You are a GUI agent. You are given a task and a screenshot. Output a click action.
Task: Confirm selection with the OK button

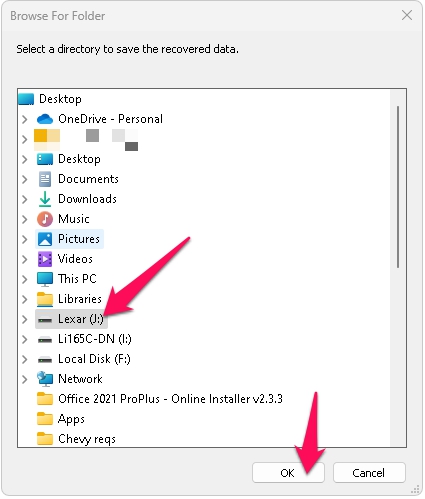click(288, 473)
